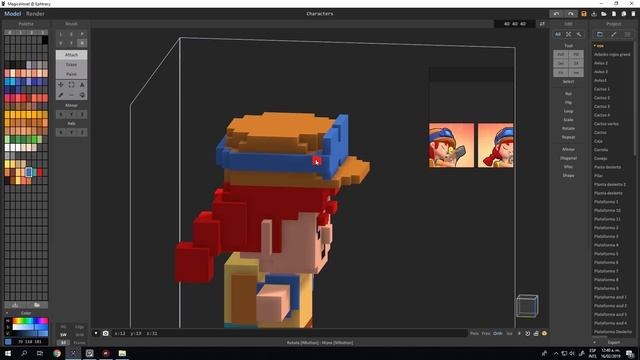Viewport: 640px width, 360px height.
Task: Expand the Loop section in Edit panel
Action: [x=568, y=111]
